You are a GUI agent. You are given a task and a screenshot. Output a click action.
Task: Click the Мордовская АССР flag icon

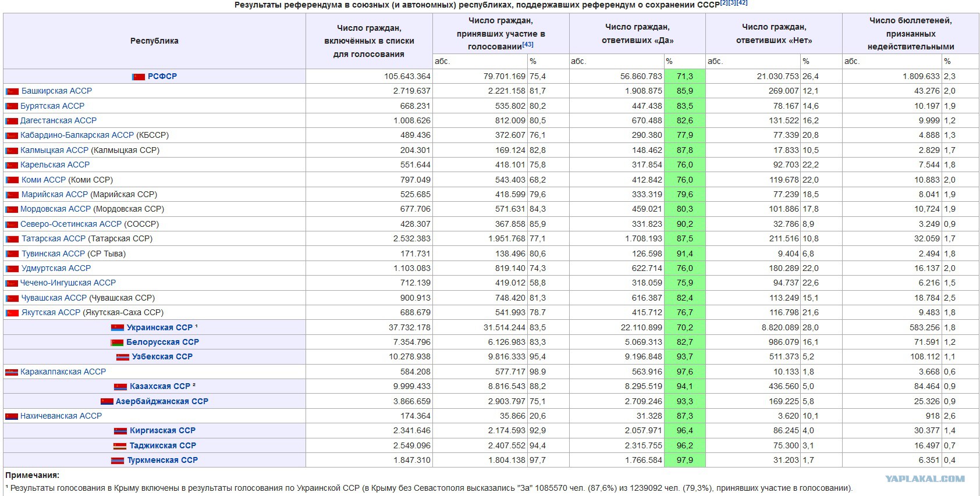pos(12,209)
